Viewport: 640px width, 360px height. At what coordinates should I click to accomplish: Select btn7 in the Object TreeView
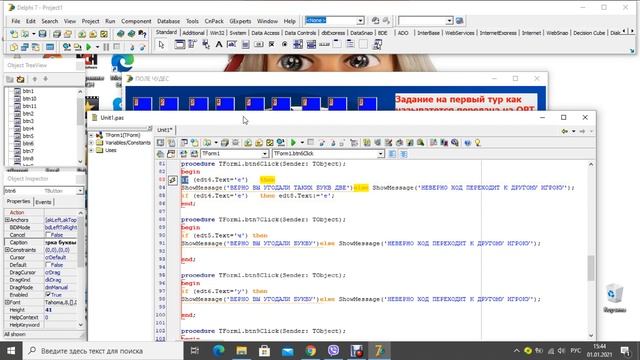[x=28, y=151]
